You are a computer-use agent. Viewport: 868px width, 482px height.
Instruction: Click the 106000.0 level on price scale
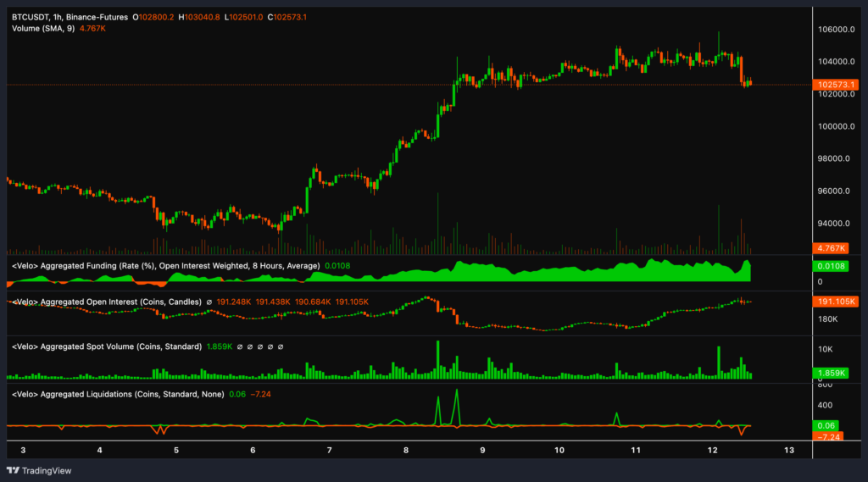[x=835, y=29]
